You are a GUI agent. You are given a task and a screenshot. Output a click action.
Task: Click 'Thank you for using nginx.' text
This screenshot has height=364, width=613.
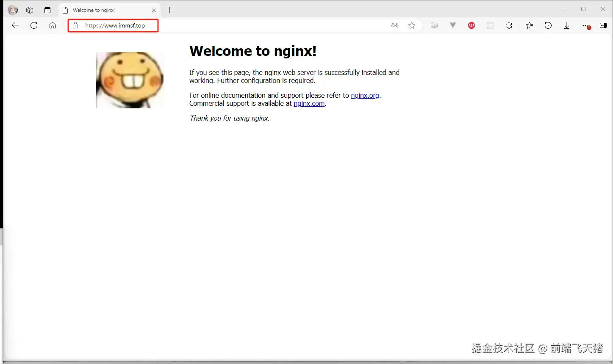pyautogui.click(x=230, y=118)
